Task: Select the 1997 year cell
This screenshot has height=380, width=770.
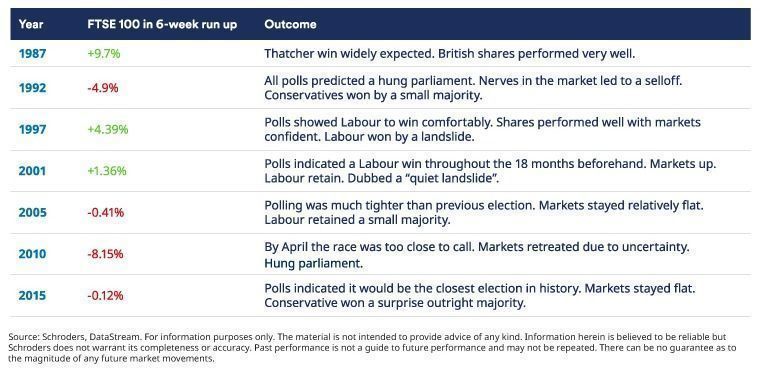Action: point(32,129)
